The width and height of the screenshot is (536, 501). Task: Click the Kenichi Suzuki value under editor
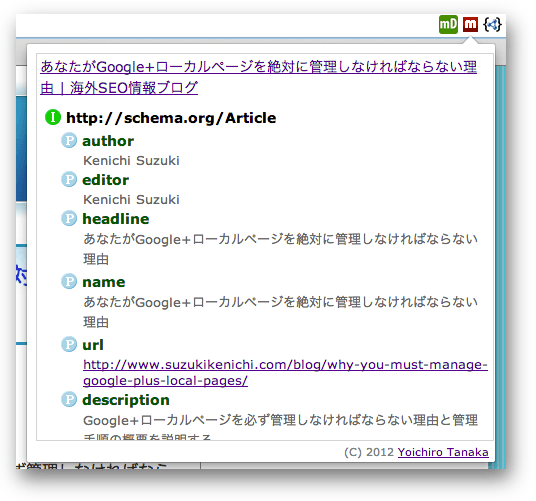[131, 199]
